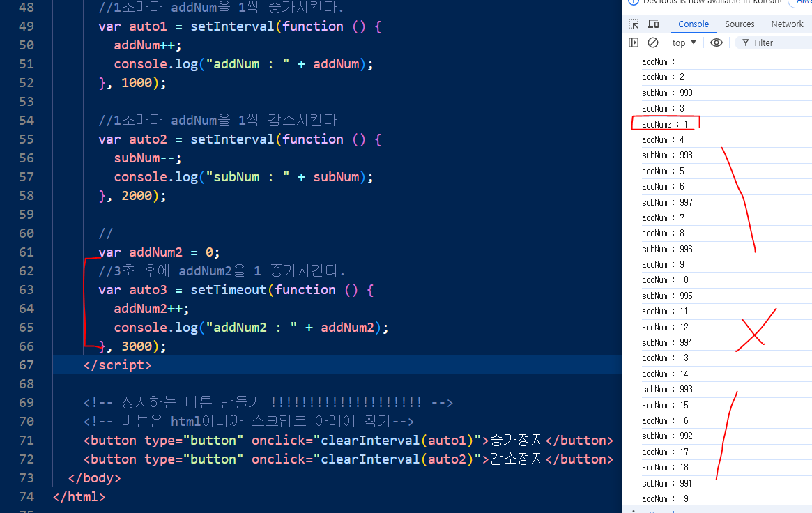
Task: Place cursor on 'addNum2++;' statement
Action: point(152,309)
